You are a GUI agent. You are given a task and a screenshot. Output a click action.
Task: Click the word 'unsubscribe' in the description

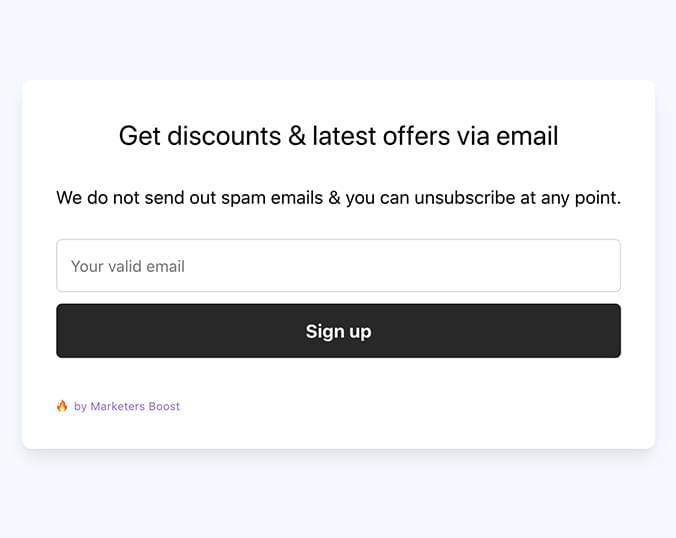click(465, 198)
